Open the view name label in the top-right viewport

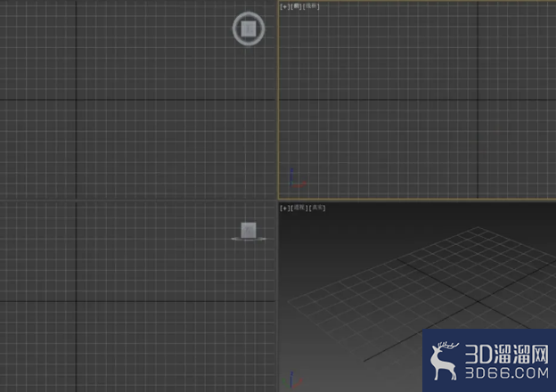[x=296, y=6]
